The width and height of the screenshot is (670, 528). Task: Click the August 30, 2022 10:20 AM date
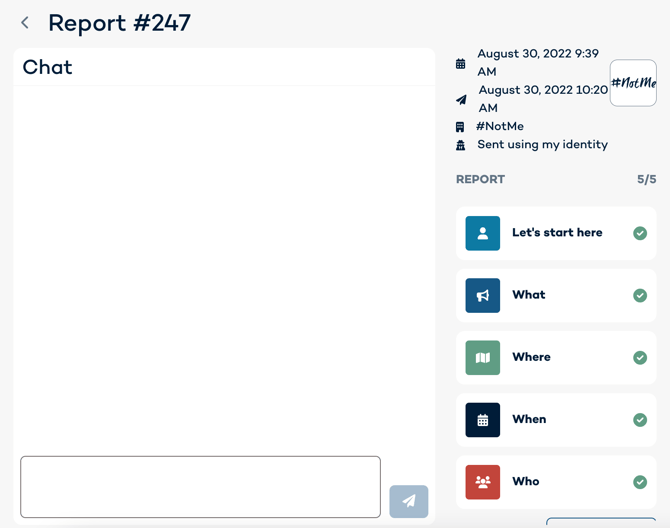pos(543,99)
